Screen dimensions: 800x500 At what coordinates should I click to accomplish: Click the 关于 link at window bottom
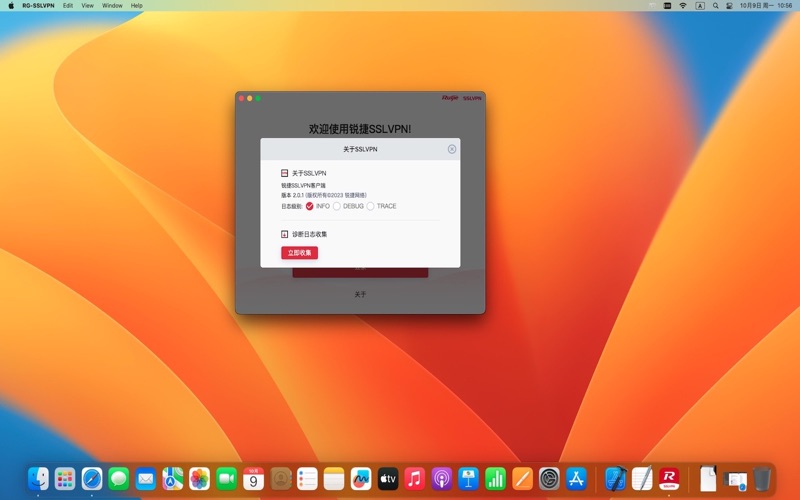pyautogui.click(x=360, y=294)
